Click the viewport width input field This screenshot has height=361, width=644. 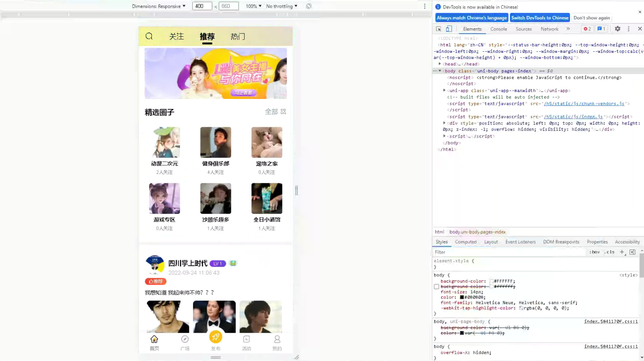click(x=202, y=6)
